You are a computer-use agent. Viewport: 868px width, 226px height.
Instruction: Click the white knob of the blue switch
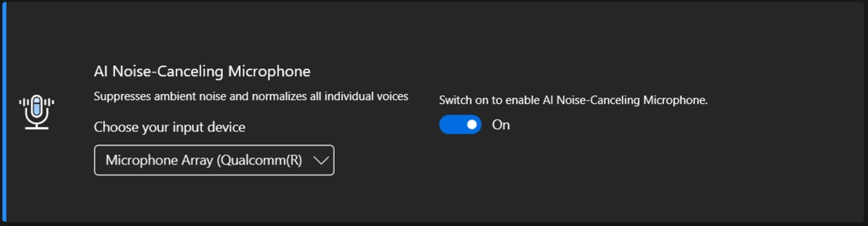coord(472,125)
